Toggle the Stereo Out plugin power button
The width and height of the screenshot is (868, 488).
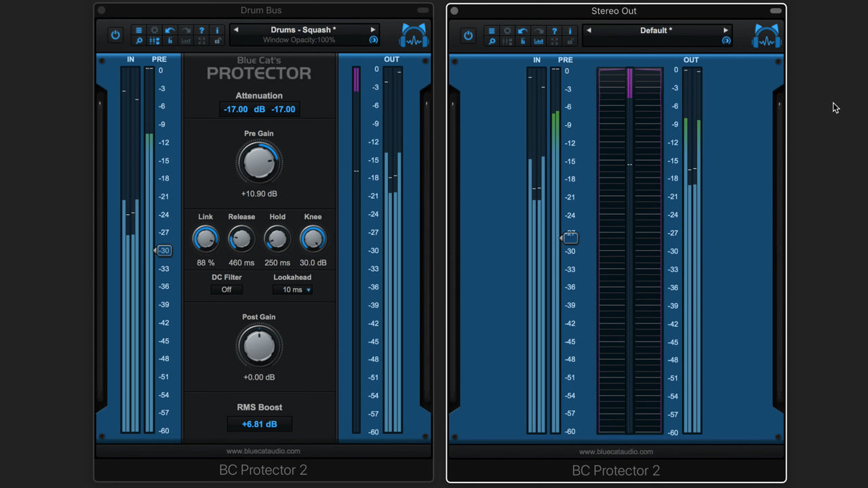point(468,35)
